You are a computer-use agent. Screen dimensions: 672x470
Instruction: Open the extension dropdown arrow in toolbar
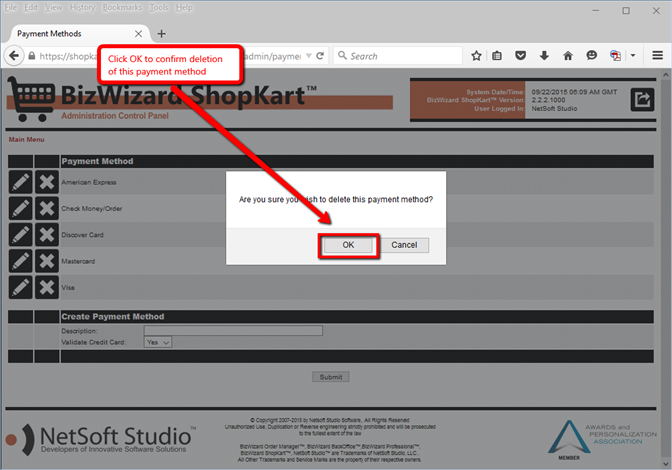click(633, 56)
